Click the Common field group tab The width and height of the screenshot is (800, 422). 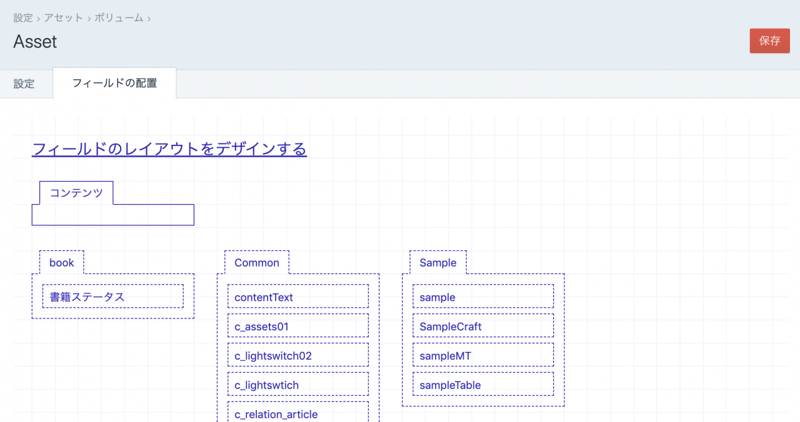pyautogui.click(x=257, y=263)
